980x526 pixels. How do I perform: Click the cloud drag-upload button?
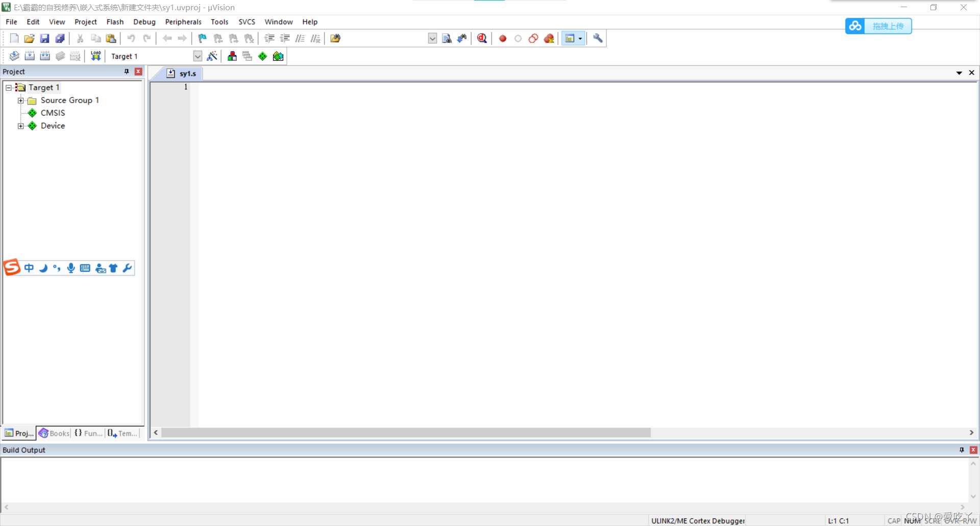(x=878, y=26)
